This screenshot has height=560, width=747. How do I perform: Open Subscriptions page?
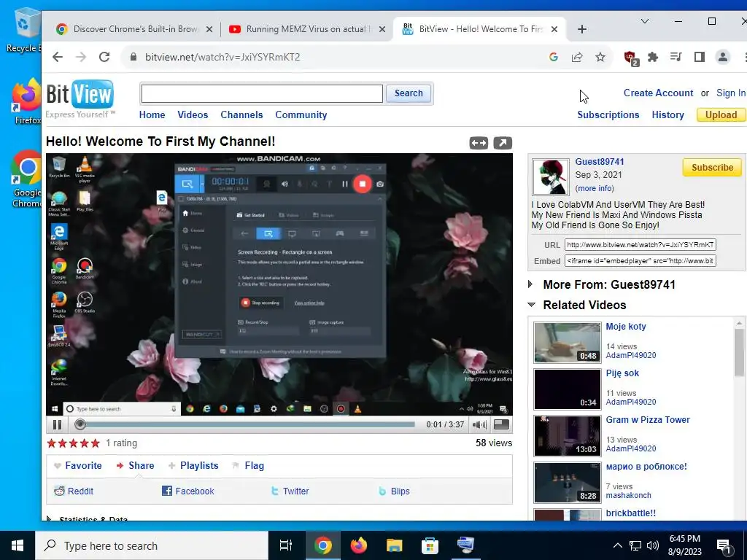[608, 114]
